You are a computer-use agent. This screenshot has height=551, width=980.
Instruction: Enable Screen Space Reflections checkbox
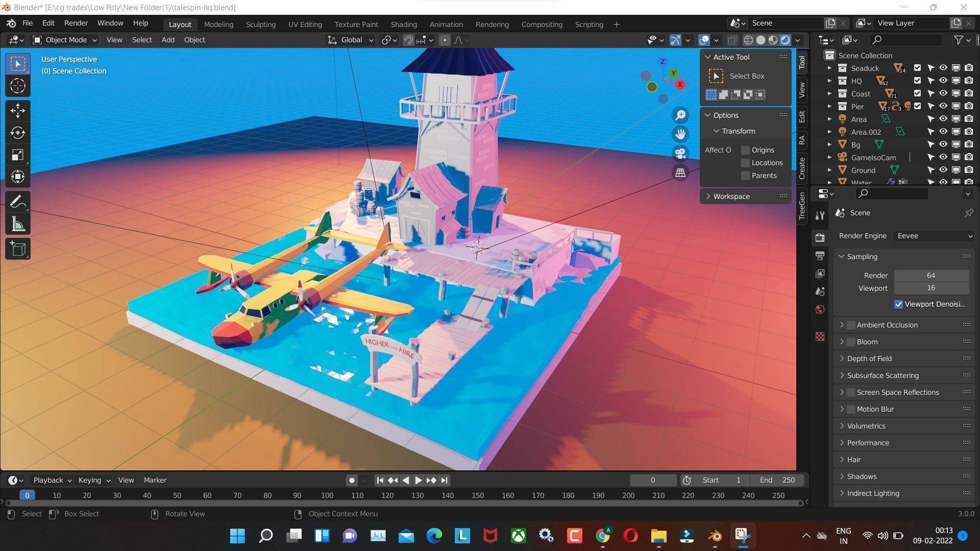pos(851,392)
